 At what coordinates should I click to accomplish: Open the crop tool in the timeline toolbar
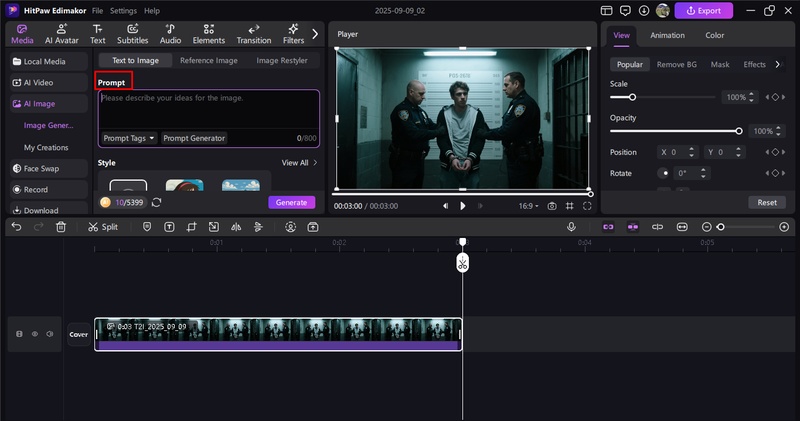(x=191, y=227)
